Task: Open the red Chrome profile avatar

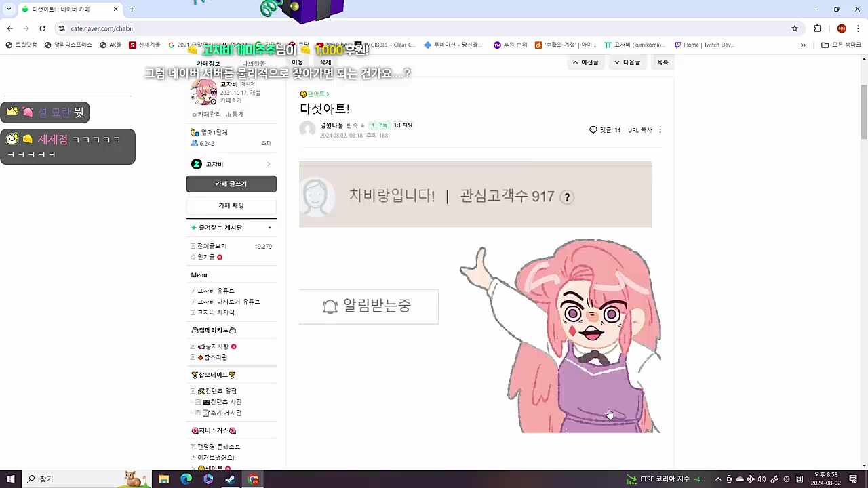Action: 842,28
